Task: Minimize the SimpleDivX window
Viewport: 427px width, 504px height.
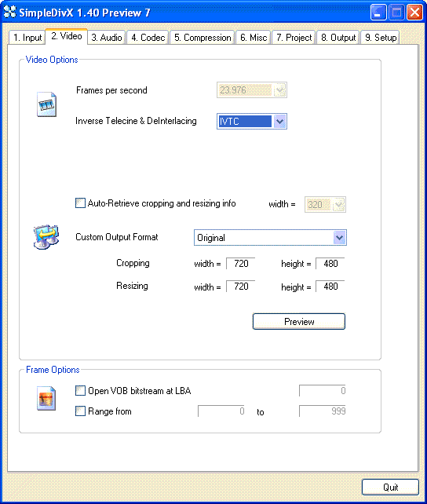Action: [x=378, y=13]
